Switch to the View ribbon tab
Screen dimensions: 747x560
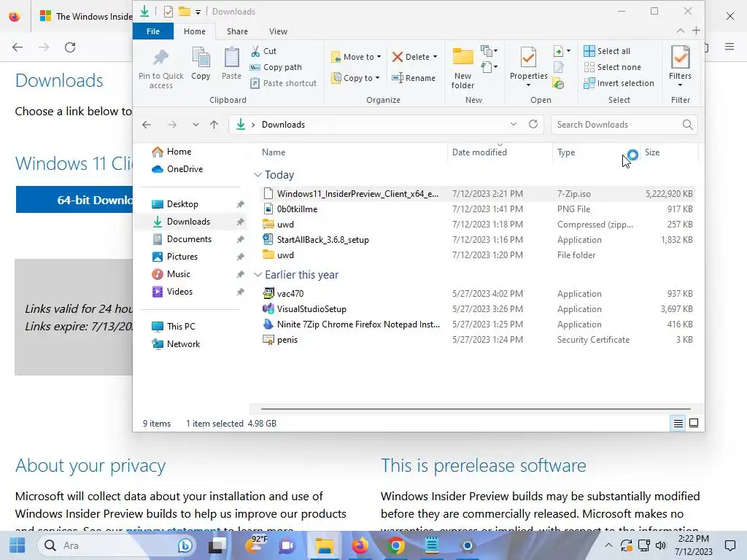click(278, 31)
